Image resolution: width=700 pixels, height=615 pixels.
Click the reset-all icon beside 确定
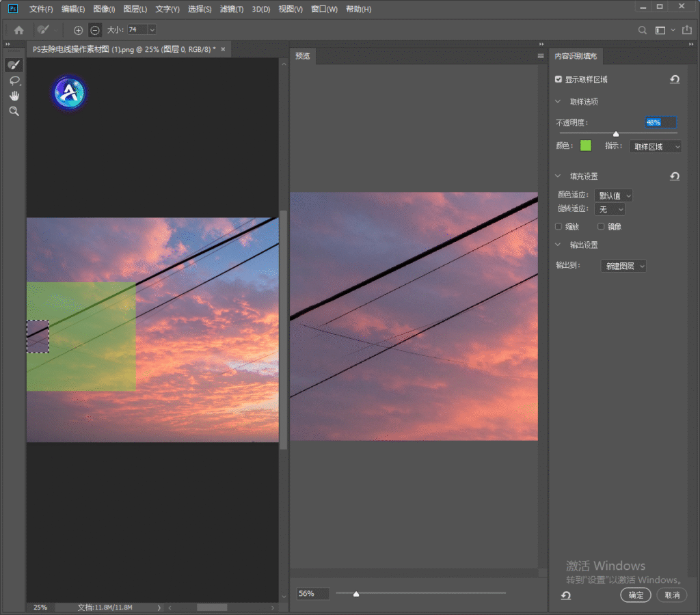[x=566, y=595]
